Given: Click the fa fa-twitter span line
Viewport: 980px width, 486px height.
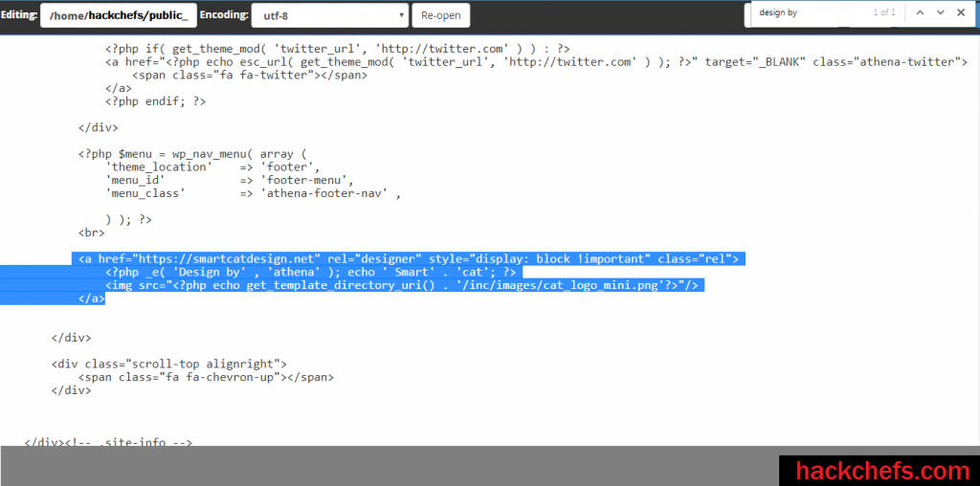Looking at the screenshot, I should point(250,75).
